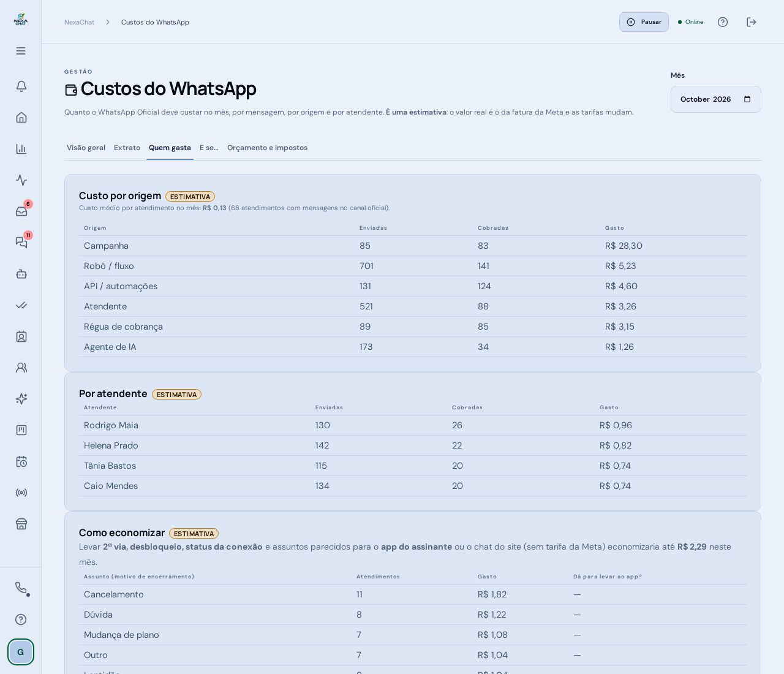Switch to Orçamento e impostos tab
The height and width of the screenshot is (674, 784).
pos(267,148)
